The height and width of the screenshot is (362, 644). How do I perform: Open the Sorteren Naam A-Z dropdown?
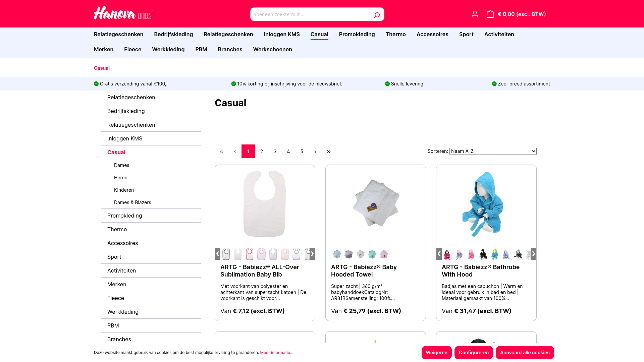[x=493, y=151]
